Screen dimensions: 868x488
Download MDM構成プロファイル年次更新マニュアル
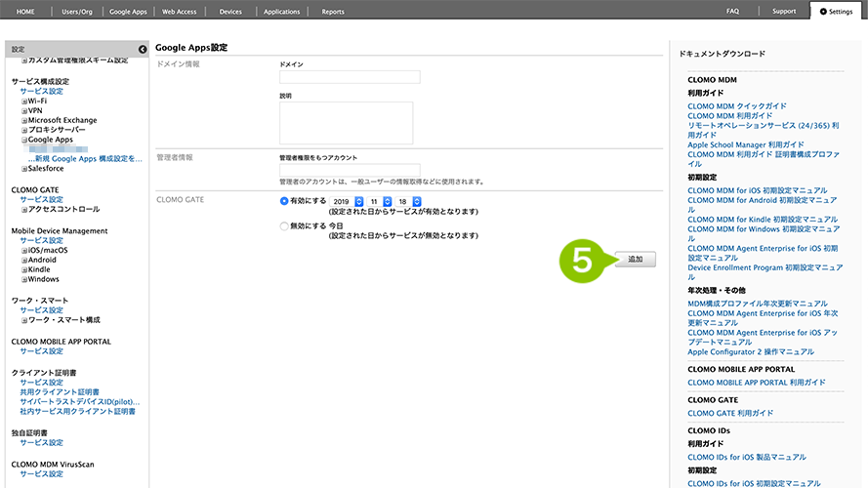(x=758, y=304)
